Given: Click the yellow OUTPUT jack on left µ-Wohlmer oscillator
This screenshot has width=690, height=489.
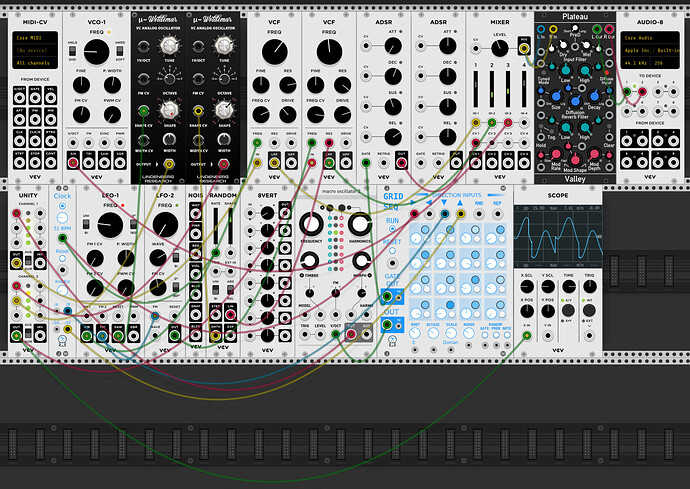Looking at the screenshot, I should coord(169,164).
